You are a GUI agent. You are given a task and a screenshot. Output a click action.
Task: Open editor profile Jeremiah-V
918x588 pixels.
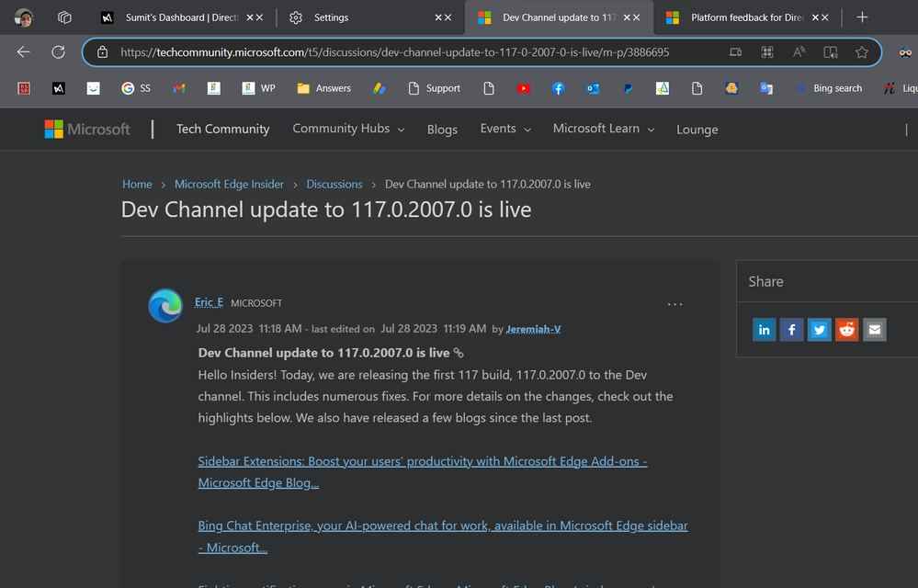[533, 329]
